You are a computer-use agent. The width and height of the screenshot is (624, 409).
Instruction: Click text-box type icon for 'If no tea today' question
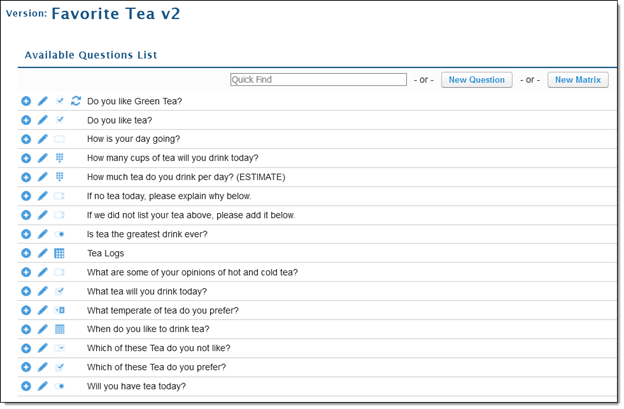(x=59, y=196)
